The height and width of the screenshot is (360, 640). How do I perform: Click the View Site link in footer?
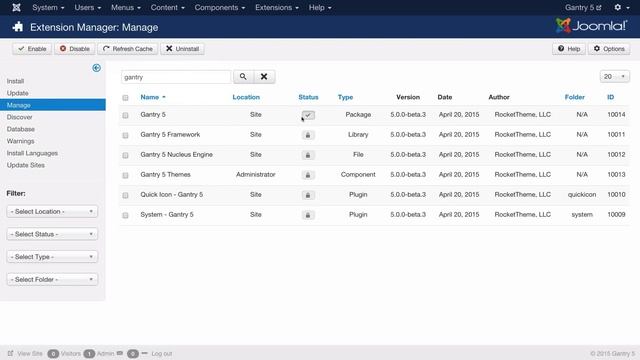tap(25, 353)
